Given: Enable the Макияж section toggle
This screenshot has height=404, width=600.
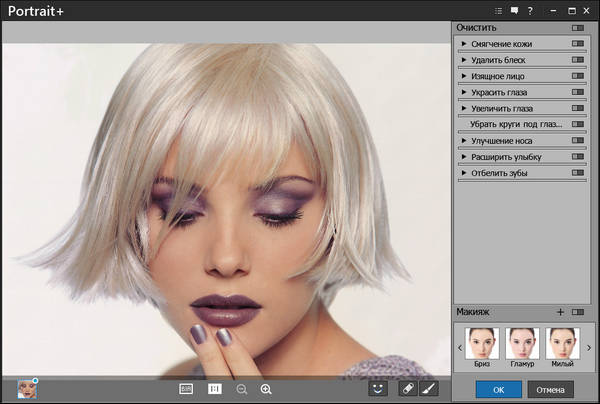Looking at the screenshot, I should coord(578,313).
